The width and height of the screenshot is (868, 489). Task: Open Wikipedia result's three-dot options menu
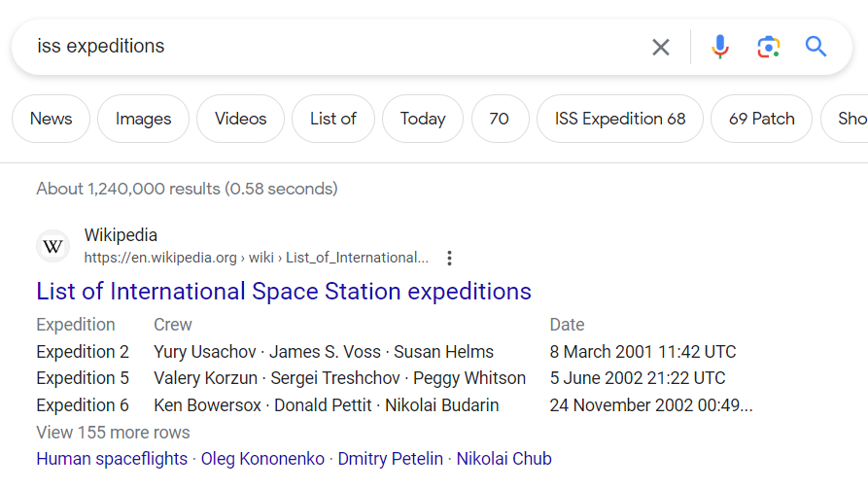(x=449, y=258)
